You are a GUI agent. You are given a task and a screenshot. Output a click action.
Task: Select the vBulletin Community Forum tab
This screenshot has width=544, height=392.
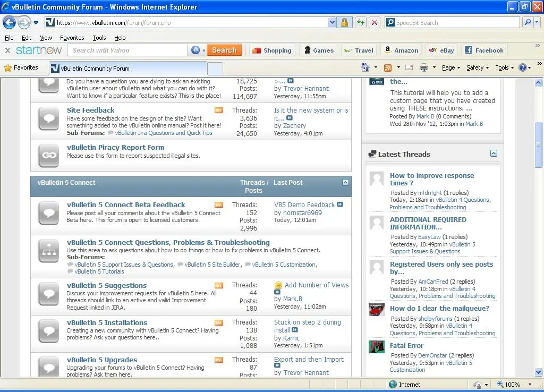tap(127, 69)
